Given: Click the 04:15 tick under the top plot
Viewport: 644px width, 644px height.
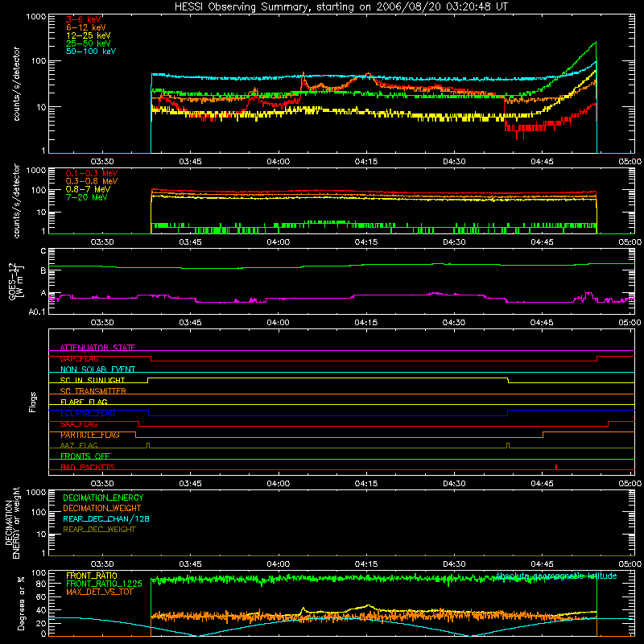Looking at the screenshot, I should pos(366,162).
